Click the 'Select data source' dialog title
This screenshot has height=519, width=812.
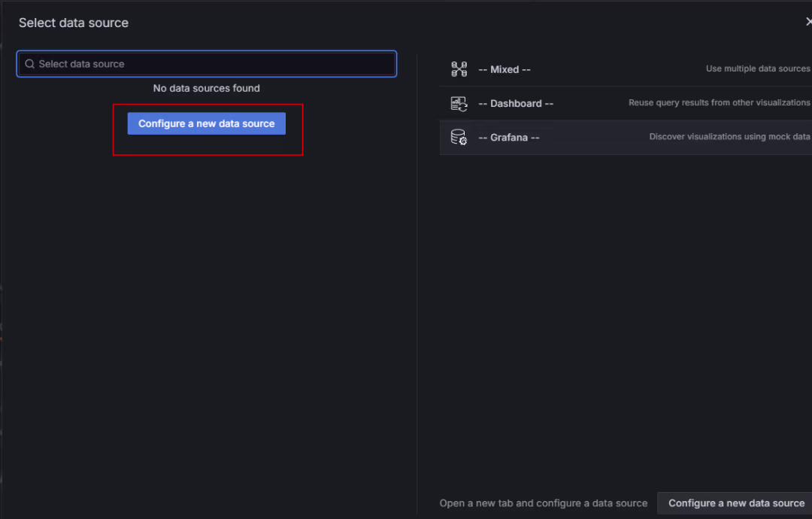pos(74,23)
